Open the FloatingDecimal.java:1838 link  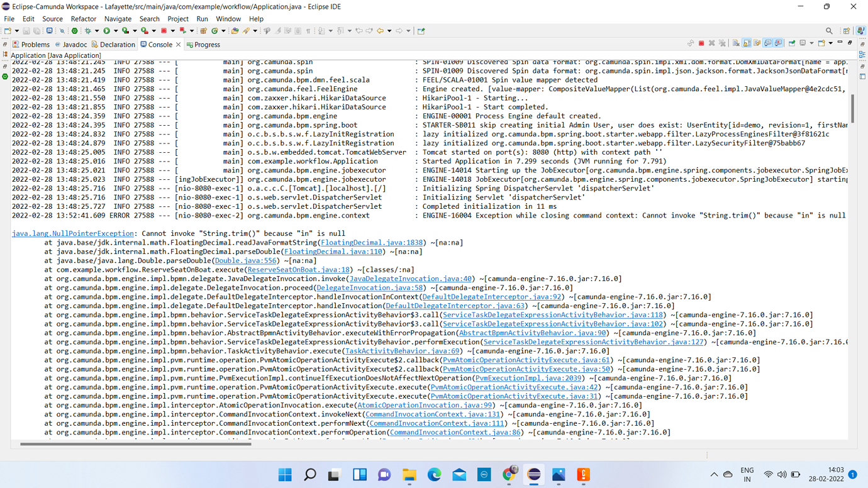tap(372, 243)
